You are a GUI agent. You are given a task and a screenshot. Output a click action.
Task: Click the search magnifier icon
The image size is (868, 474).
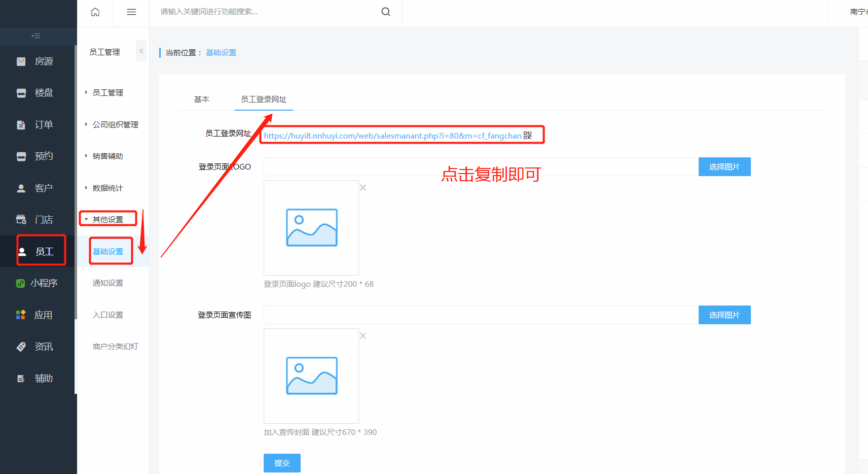tap(386, 12)
